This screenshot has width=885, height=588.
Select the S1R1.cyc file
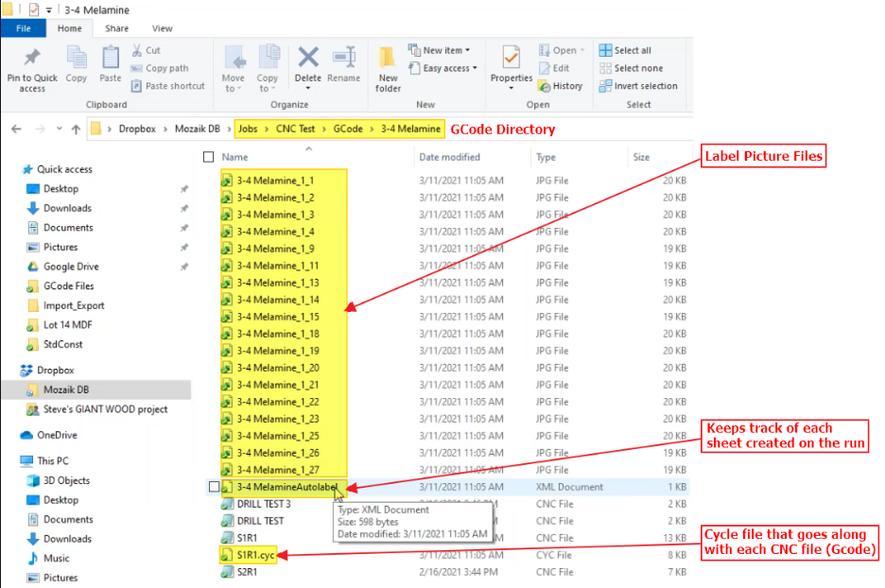[249, 555]
